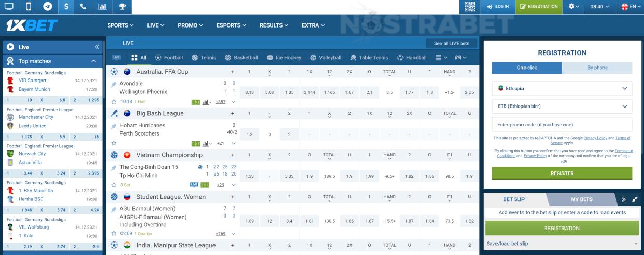Select the Volleyball filter tab
Image resolution: width=644 pixels, height=255 pixels.
tap(326, 58)
